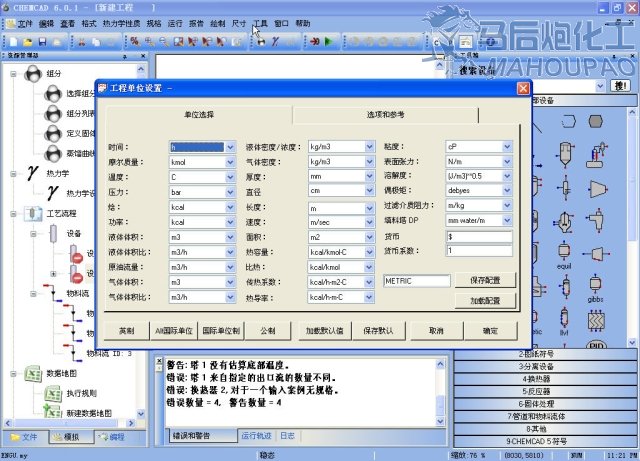This screenshot has height=461, width=640.
Task: Switch to the 运行轨迹 tab
Action: click(x=255, y=436)
